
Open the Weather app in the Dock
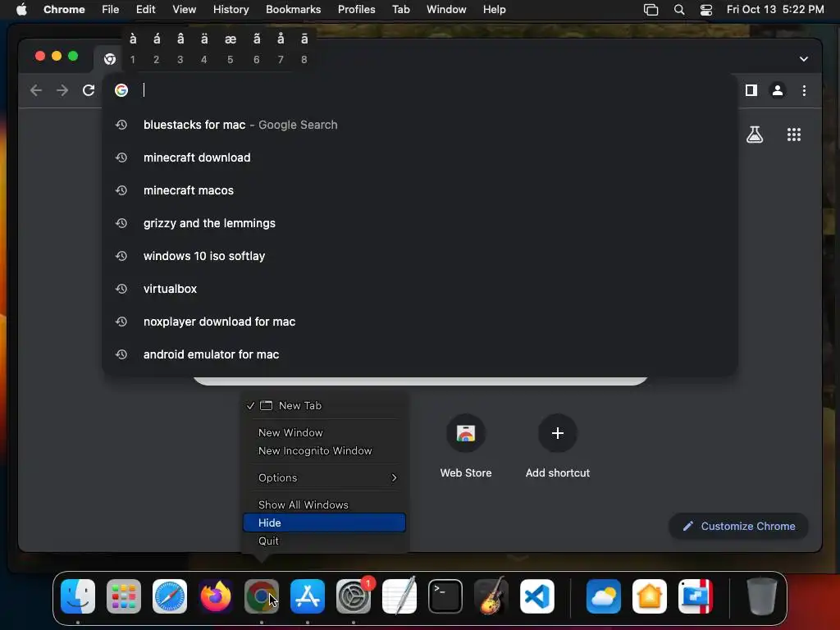click(x=604, y=596)
